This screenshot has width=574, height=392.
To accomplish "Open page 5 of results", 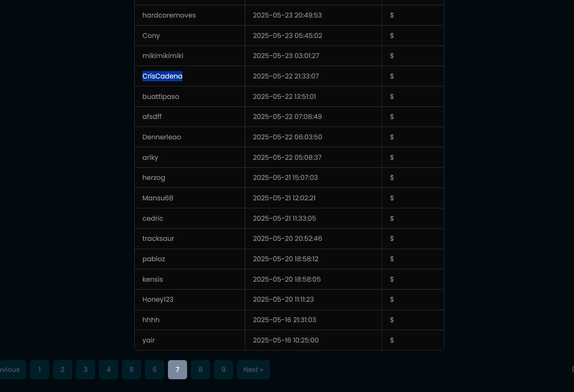I will click(x=132, y=370).
